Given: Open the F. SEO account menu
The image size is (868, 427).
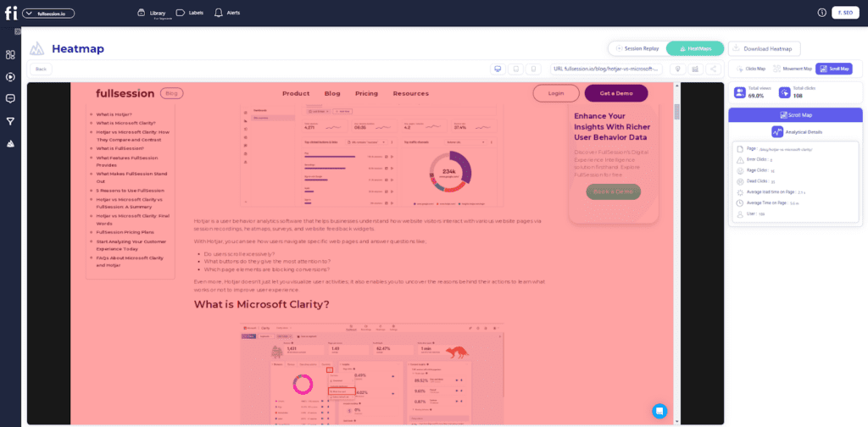Looking at the screenshot, I should [844, 13].
